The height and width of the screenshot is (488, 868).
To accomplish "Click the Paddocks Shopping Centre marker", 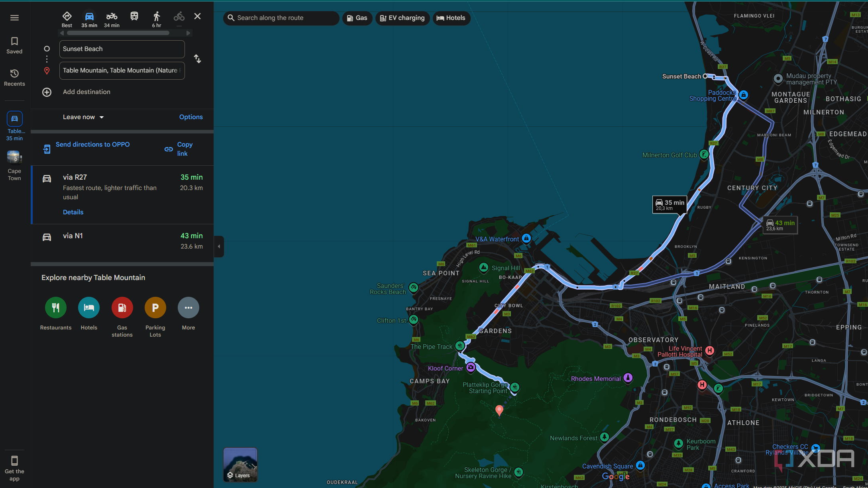I will (x=743, y=95).
